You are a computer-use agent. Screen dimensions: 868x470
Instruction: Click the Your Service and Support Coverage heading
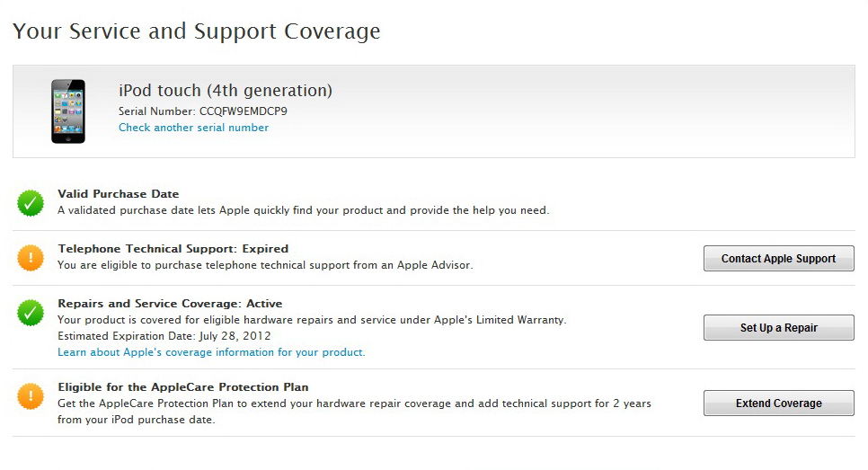click(197, 31)
